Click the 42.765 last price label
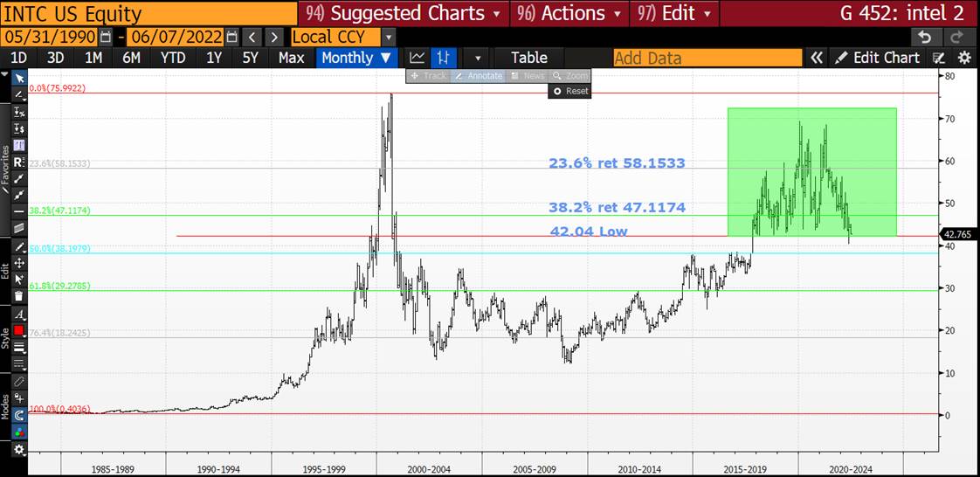This screenshot has width=980, height=477. point(958,234)
